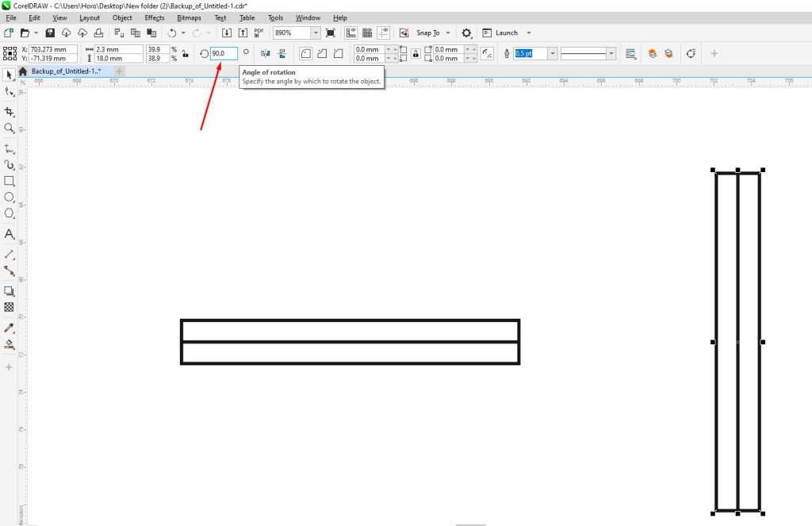The height and width of the screenshot is (526, 812).
Task: Select the Ellipse tool
Action: 10,198
